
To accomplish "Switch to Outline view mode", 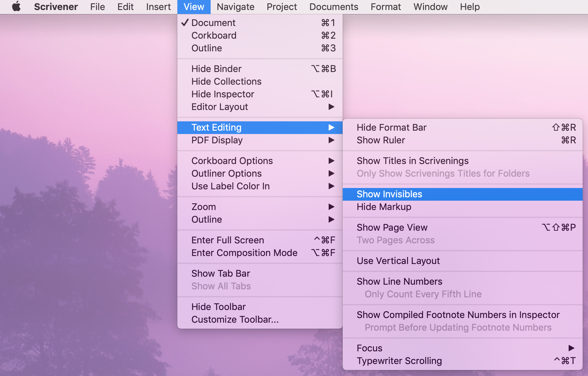I will pos(260,48).
